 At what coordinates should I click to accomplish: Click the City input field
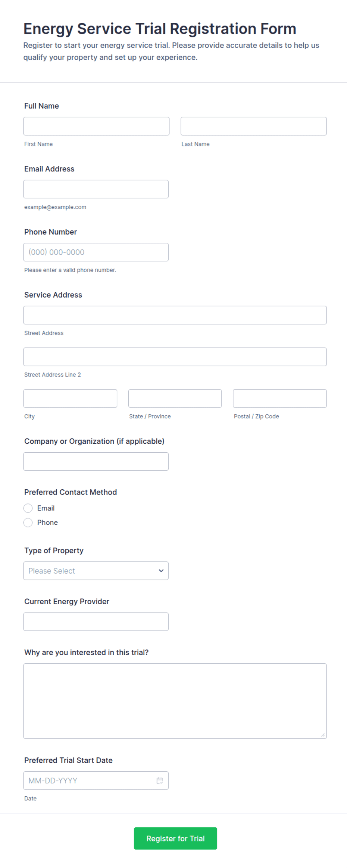pyautogui.click(x=70, y=399)
